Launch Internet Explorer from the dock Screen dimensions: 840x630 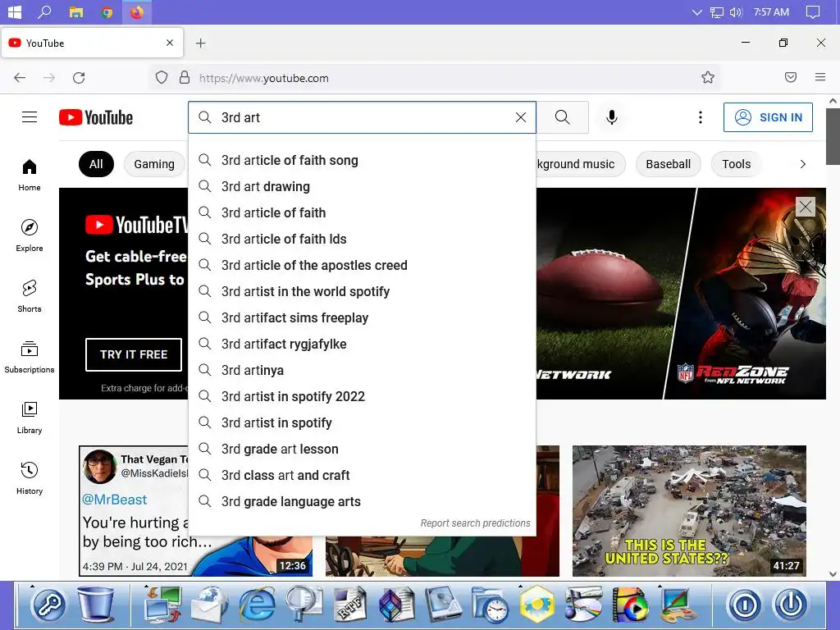point(257,604)
